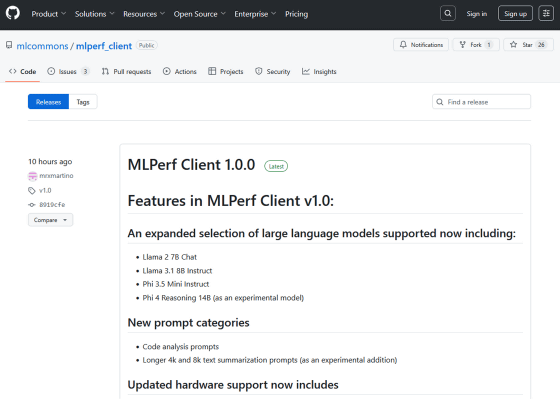Expand the Solutions menu

pos(94,14)
